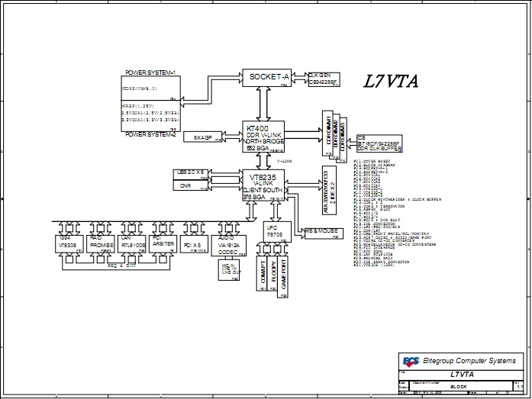This screenshot has height=399, width=532.
Task: Select the arrow from VT8235 to IDE block
Action: (303, 184)
